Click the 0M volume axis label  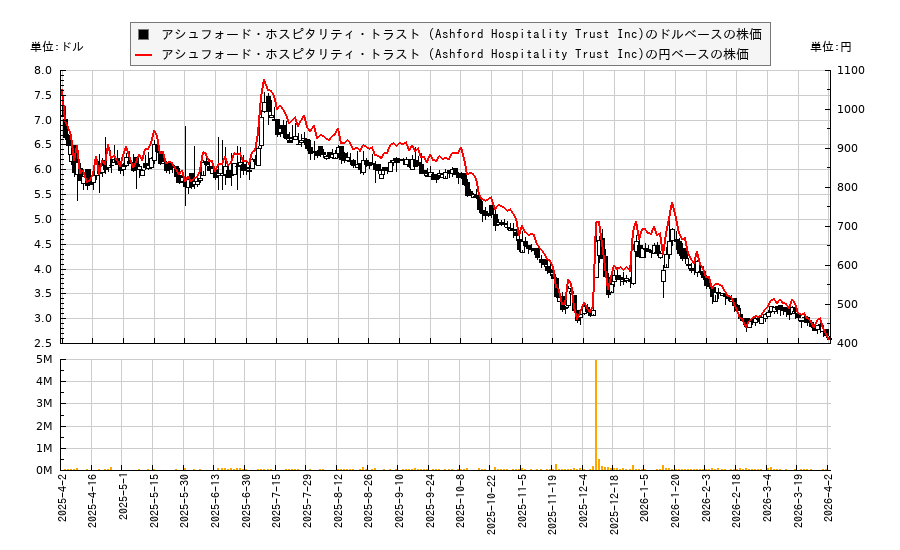click(45, 470)
